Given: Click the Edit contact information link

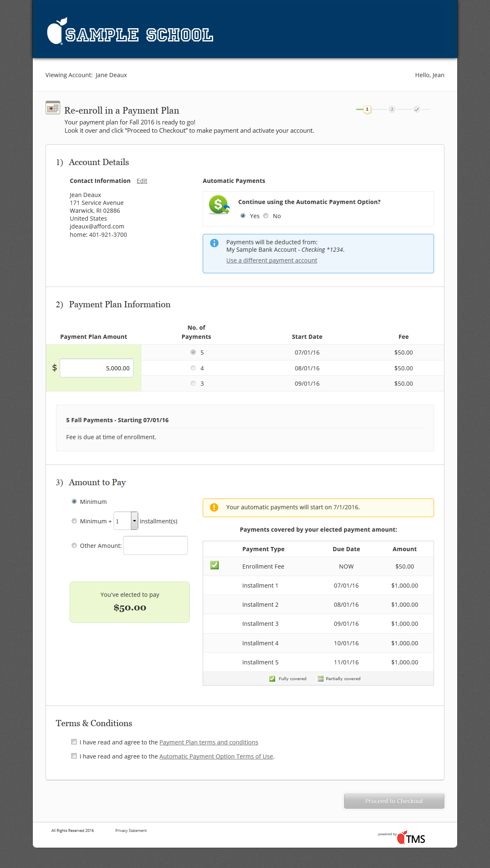Looking at the screenshot, I should coord(142,181).
